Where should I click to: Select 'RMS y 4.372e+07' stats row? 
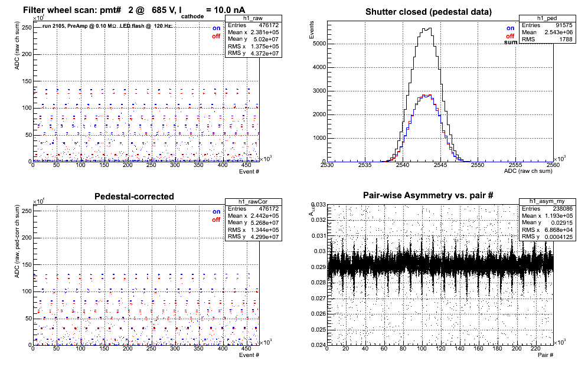[x=253, y=53]
